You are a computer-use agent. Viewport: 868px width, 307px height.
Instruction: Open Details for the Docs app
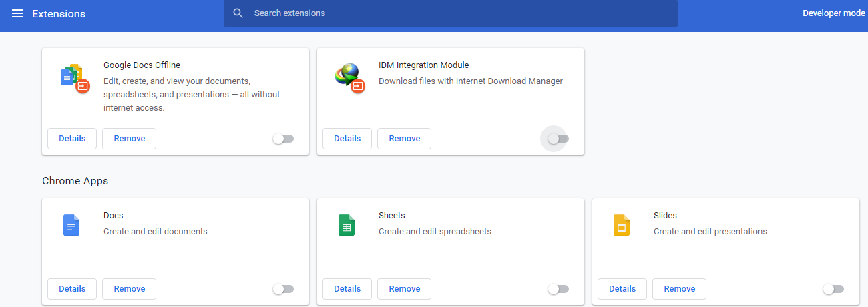pos(72,289)
